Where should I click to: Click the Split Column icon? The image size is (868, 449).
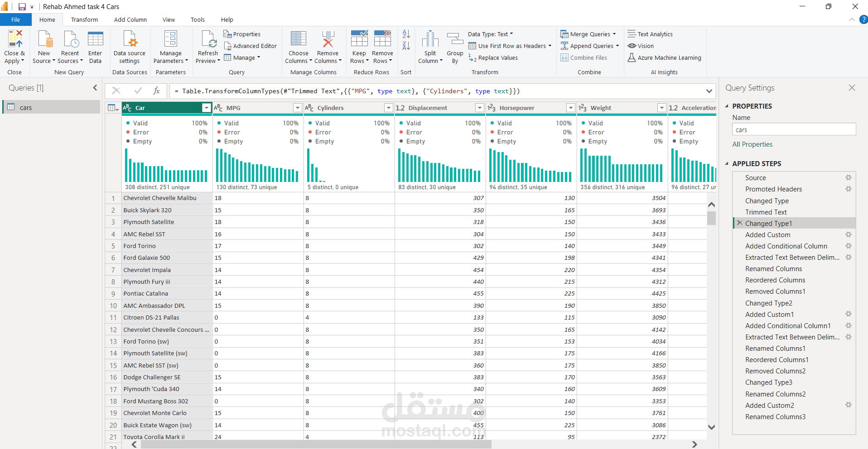(x=430, y=39)
